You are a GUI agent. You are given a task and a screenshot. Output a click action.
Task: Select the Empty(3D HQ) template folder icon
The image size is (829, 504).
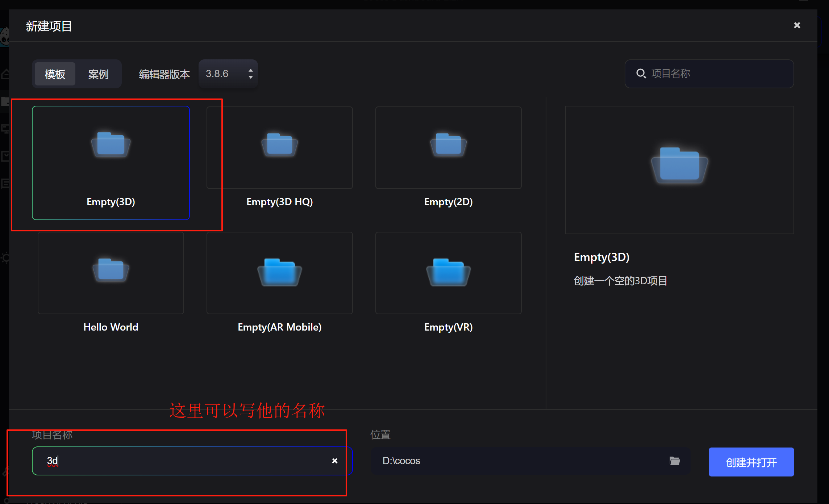[x=279, y=144]
